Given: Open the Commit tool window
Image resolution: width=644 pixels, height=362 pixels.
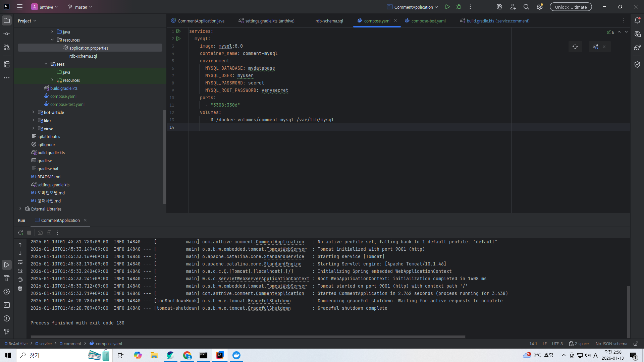Looking at the screenshot, I should [7, 34].
